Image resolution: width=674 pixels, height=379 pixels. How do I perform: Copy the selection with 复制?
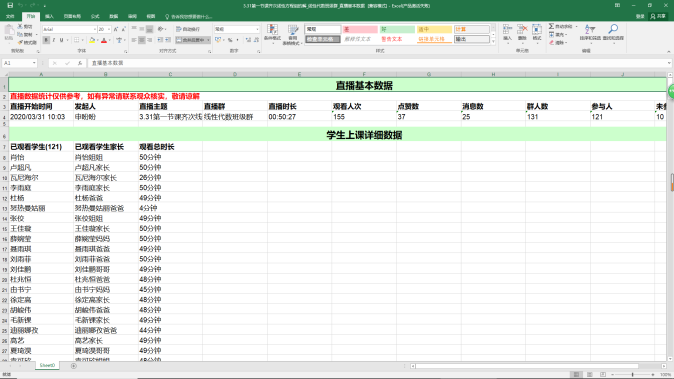click(x=25, y=34)
